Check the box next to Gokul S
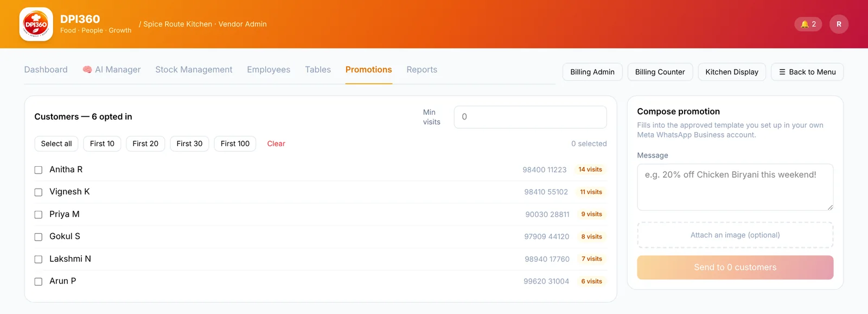Screen dimensions: 868x314 (x=39, y=237)
